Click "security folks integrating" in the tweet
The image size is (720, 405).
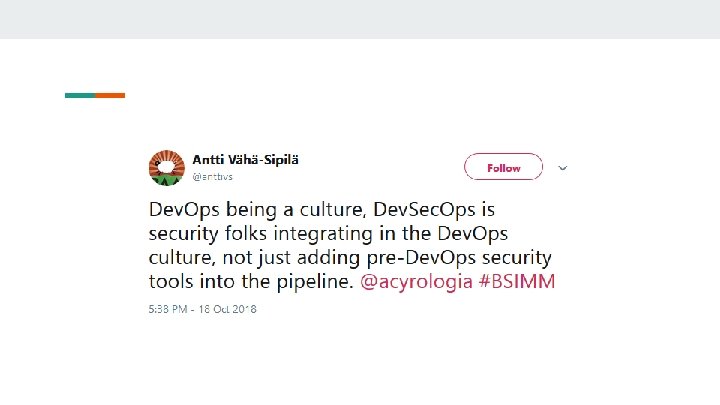pyautogui.click(x=250, y=234)
